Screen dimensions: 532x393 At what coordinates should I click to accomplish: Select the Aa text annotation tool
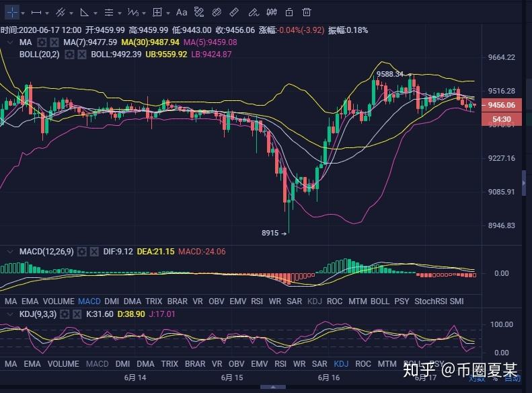point(182,13)
